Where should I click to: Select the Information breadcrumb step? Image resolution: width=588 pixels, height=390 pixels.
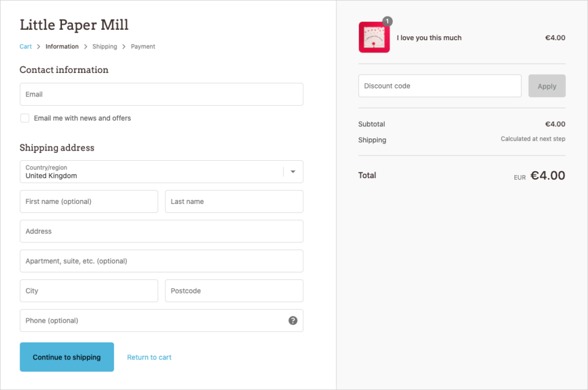pos(62,47)
